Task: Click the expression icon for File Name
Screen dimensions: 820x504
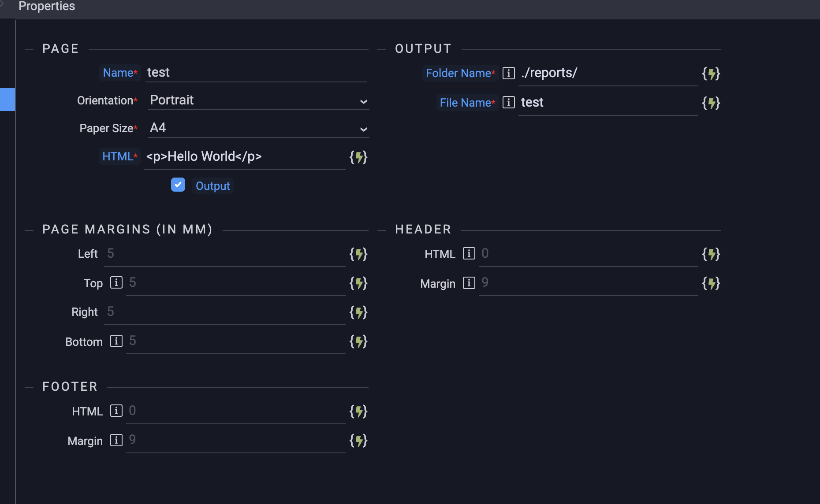Action: 711,103
